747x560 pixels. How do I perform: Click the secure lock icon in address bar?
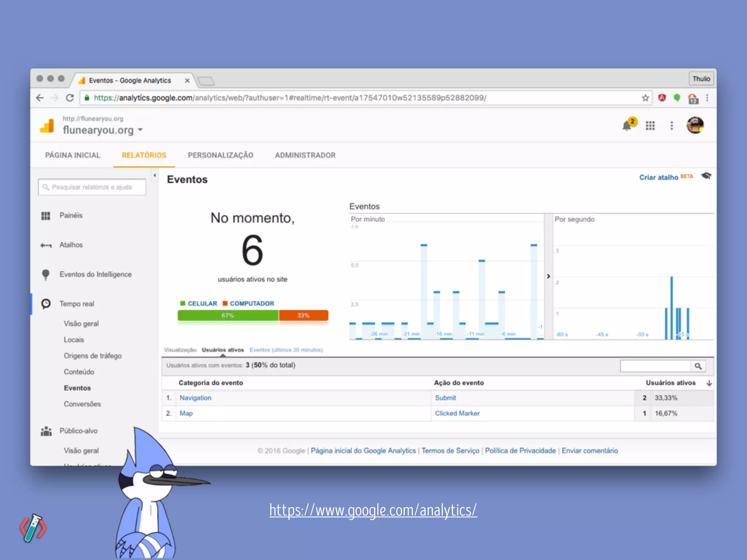click(87, 98)
